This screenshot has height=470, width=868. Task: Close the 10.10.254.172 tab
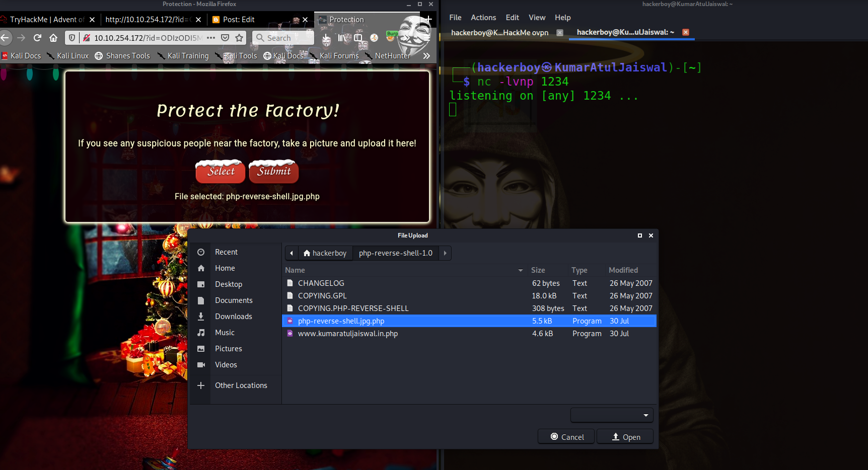[x=198, y=20]
